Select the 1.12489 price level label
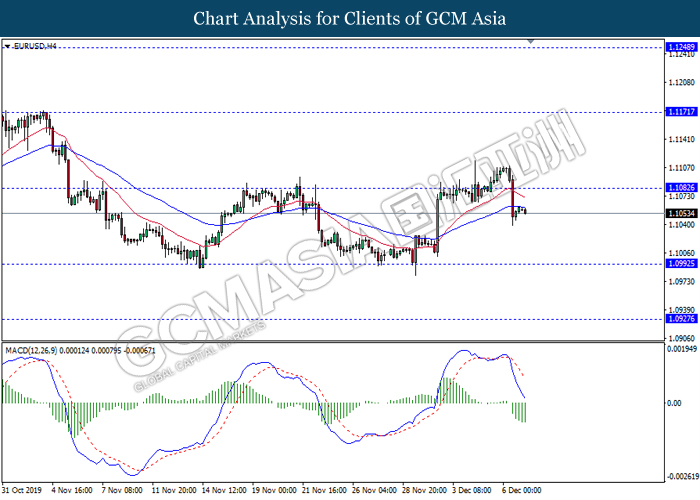This screenshot has width=700, height=500. point(681,47)
